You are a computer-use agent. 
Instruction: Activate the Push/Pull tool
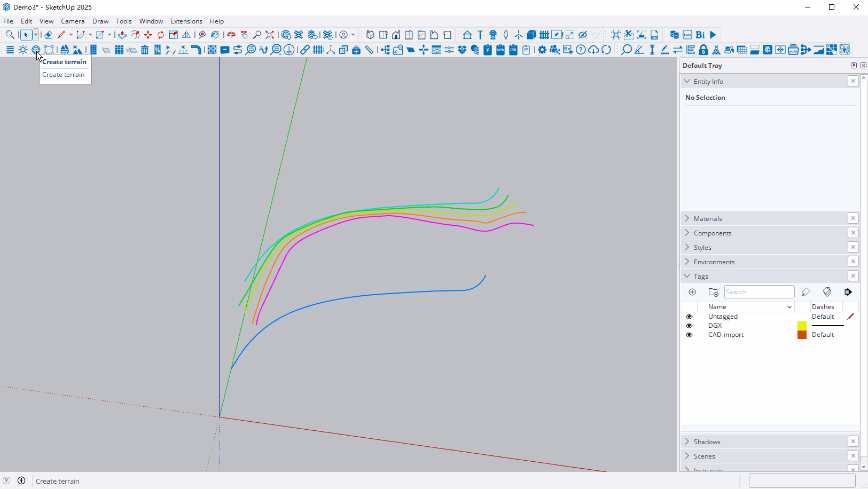click(122, 35)
